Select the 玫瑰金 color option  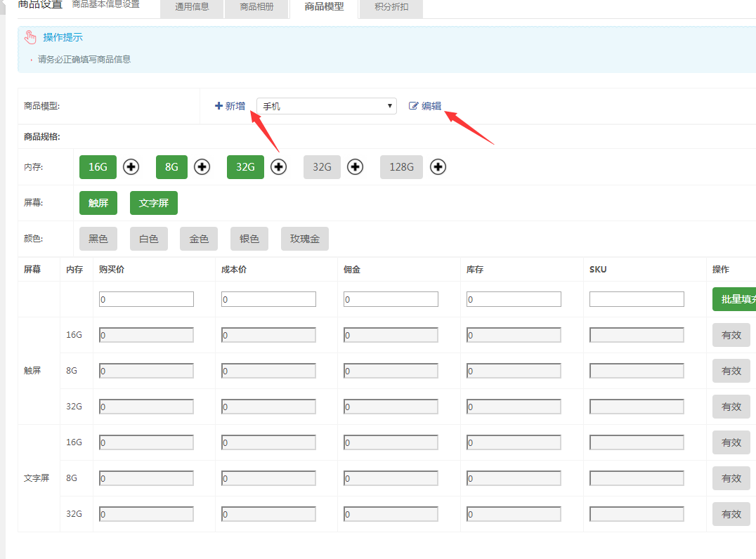[x=304, y=239]
